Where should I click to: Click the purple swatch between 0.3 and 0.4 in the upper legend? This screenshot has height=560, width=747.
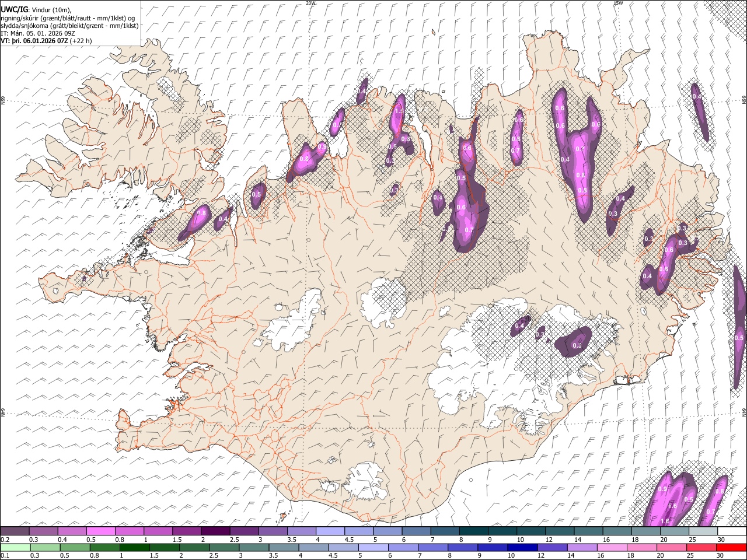point(44,531)
